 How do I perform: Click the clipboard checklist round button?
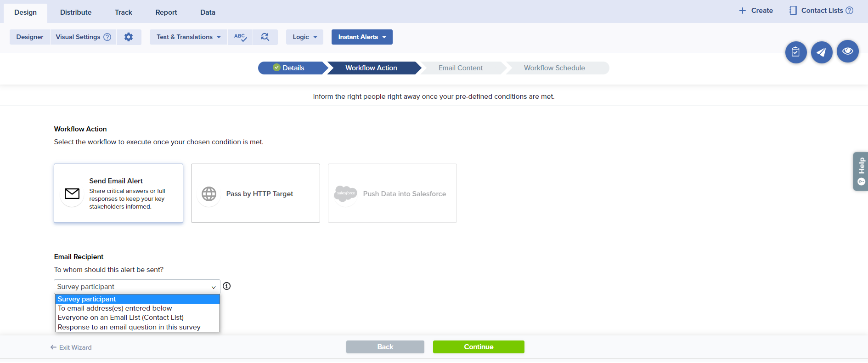pyautogui.click(x=795, y=52)
